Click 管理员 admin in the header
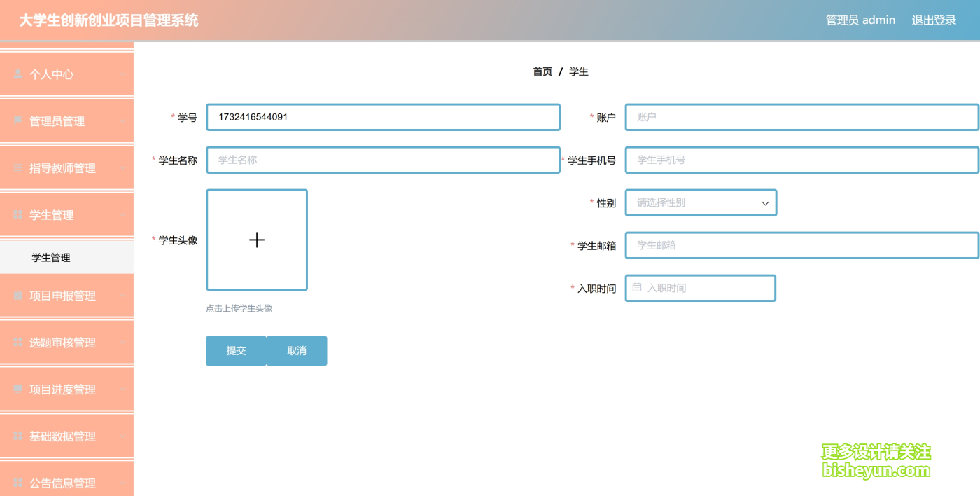The image size is (980, 496). 860,20
